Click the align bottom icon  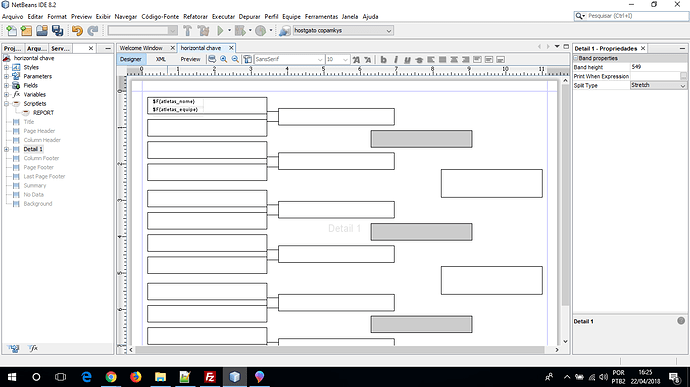click(x=500, y=59)
